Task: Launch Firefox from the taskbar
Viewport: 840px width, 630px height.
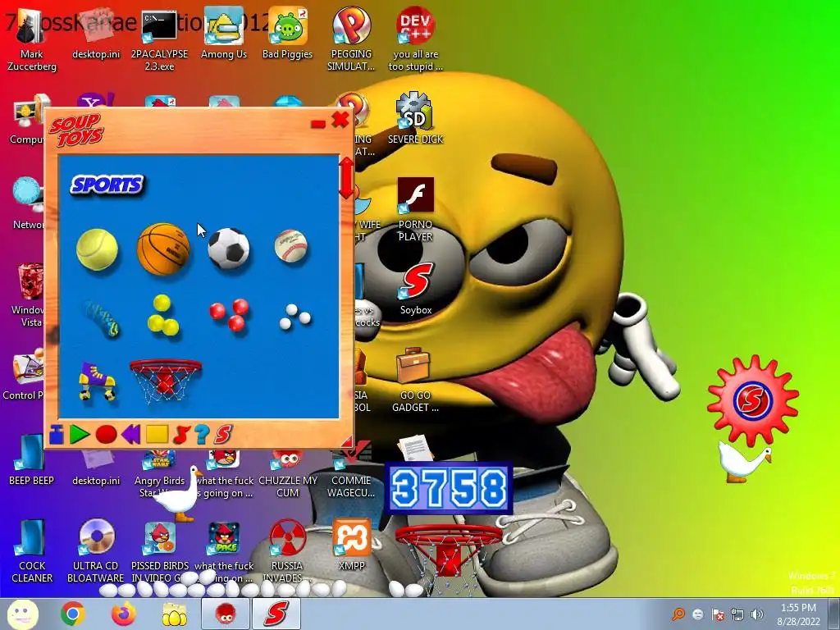Action: (124, 614)
